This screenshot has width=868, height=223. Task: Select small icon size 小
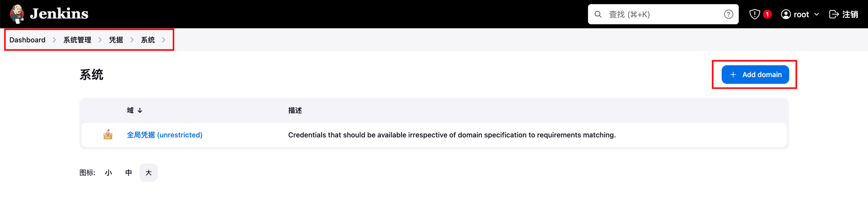click(x=109, y=173)
